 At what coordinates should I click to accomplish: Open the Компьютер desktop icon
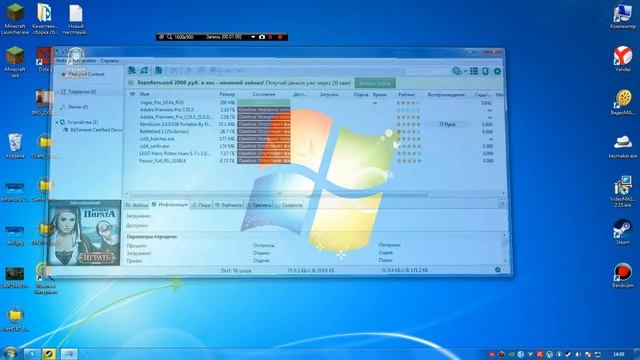coord(623,17)
